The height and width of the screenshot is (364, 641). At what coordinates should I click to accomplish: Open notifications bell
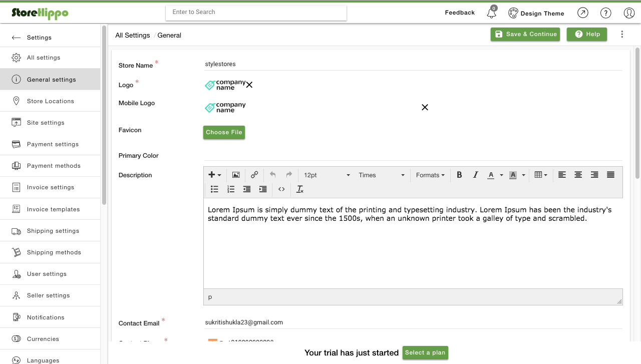[492, 13]
